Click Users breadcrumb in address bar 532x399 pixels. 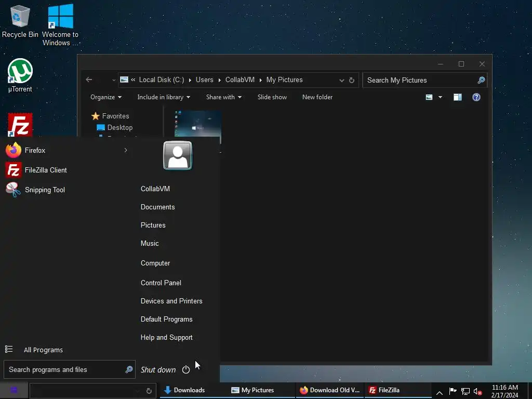pyautogui.click(x=204, y=79)
